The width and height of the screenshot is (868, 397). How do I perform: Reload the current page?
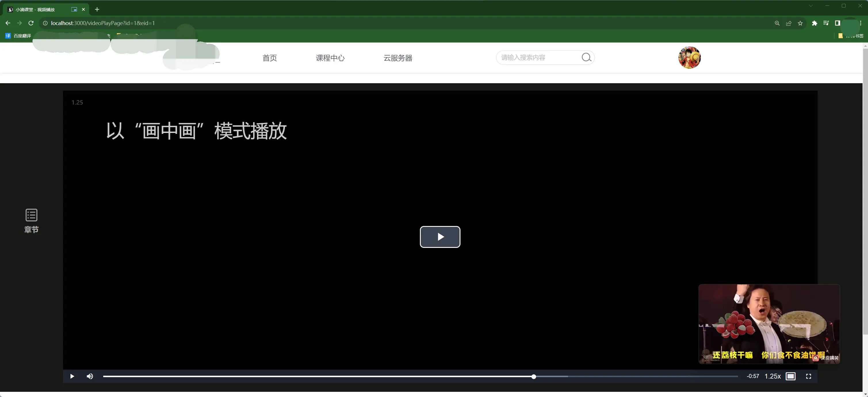(31, 23)
